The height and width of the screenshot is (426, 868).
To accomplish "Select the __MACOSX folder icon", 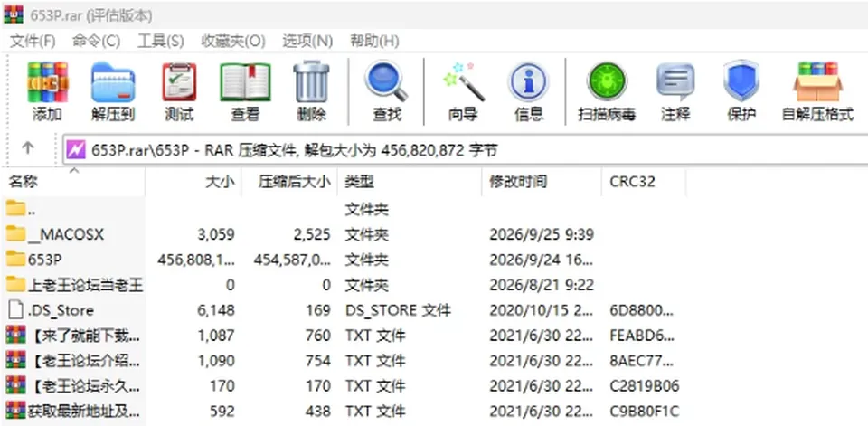I will coord(15,233).
